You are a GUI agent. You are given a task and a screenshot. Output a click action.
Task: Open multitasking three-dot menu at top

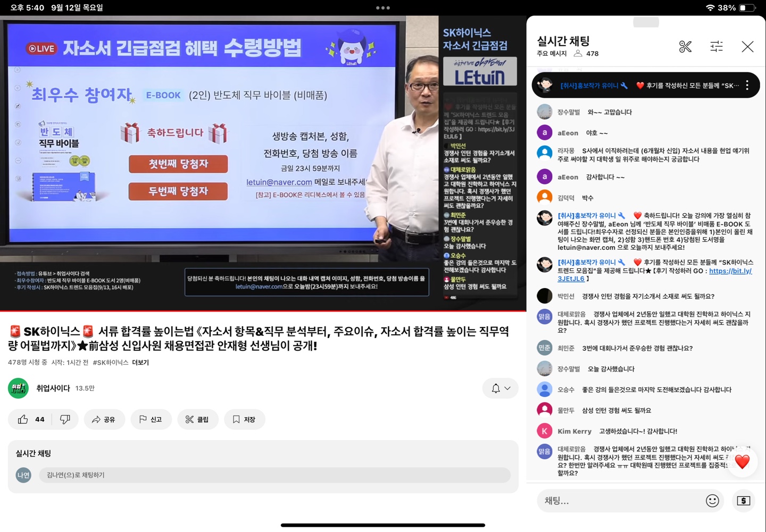[383, 8]
